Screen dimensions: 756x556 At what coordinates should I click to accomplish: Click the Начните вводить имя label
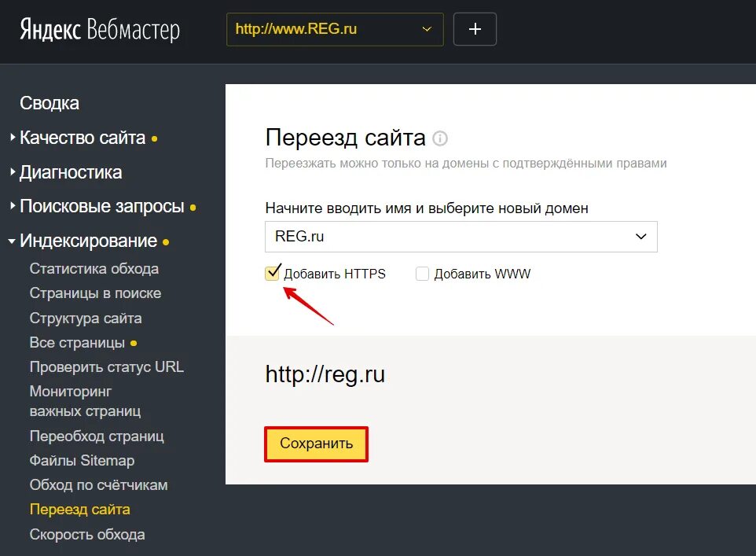pyautogui.click(x=427, y=208)
